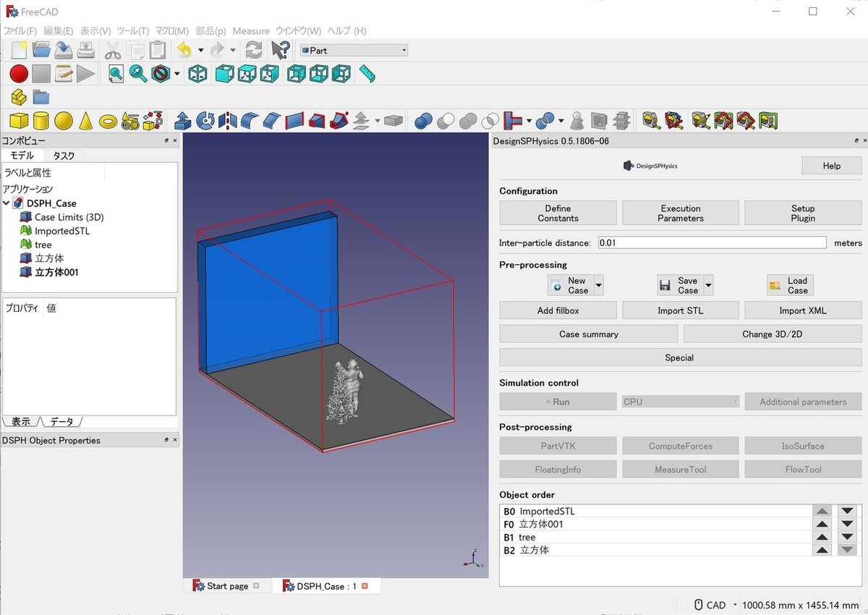Insert a torus primitive
868x615 pixels.
[109, 121]
